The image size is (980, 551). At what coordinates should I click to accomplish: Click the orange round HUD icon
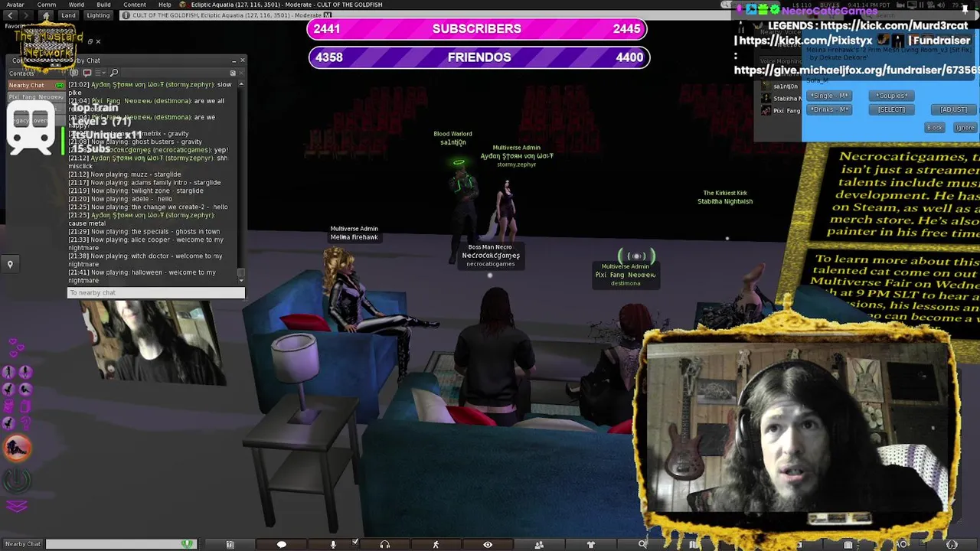(18, 448)
